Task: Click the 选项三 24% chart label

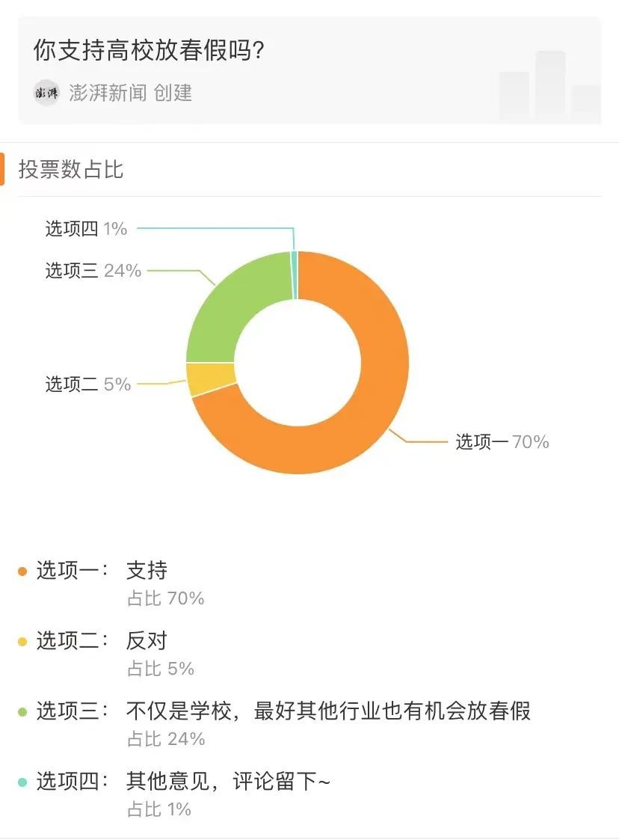Action: tap(93, 271)
